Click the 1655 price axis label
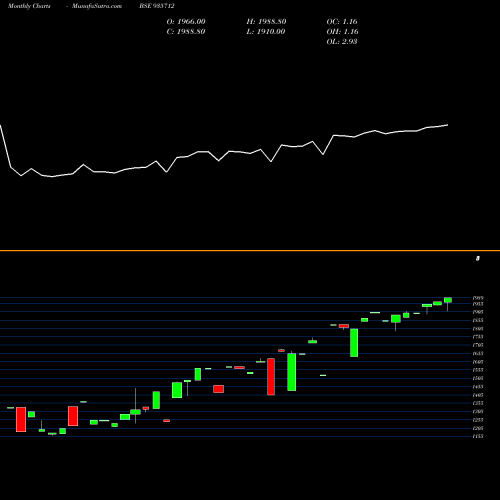The image size is (500, 500). pos(478,354)
